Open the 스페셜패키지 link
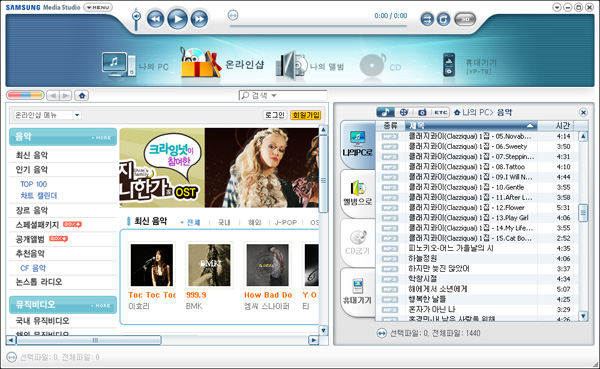Screen dimensions: 600x369 [37, 225]
